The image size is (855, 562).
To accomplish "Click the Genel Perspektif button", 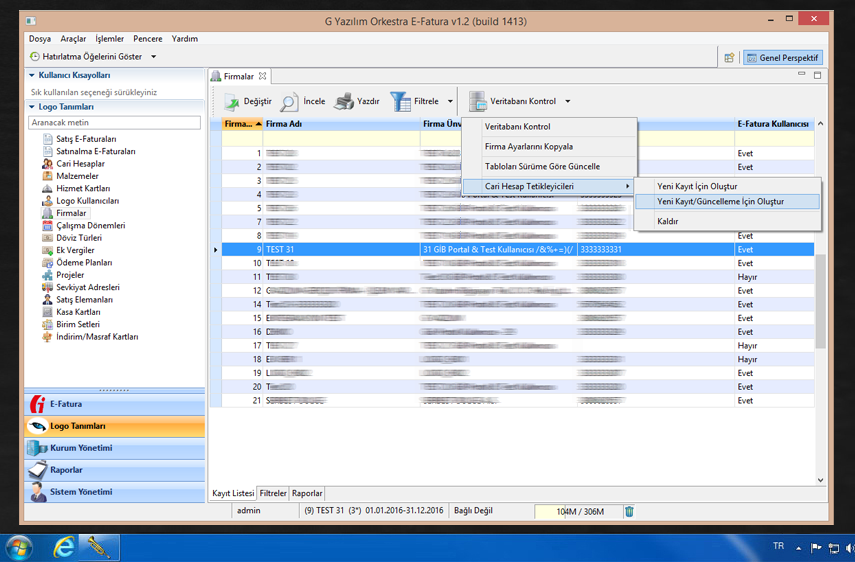I will [x=782, y=58].
